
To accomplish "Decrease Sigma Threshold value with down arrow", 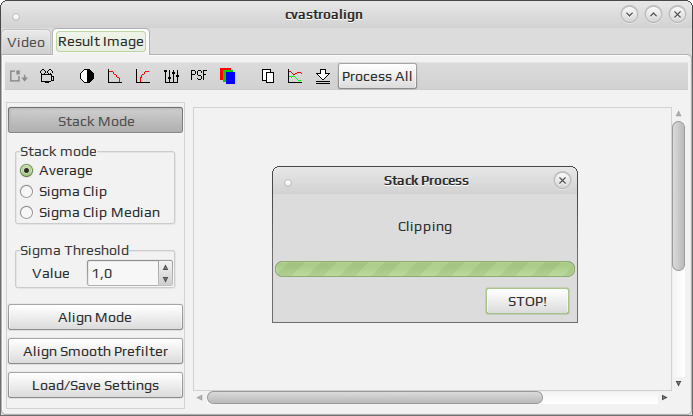I will pos(165,279).
